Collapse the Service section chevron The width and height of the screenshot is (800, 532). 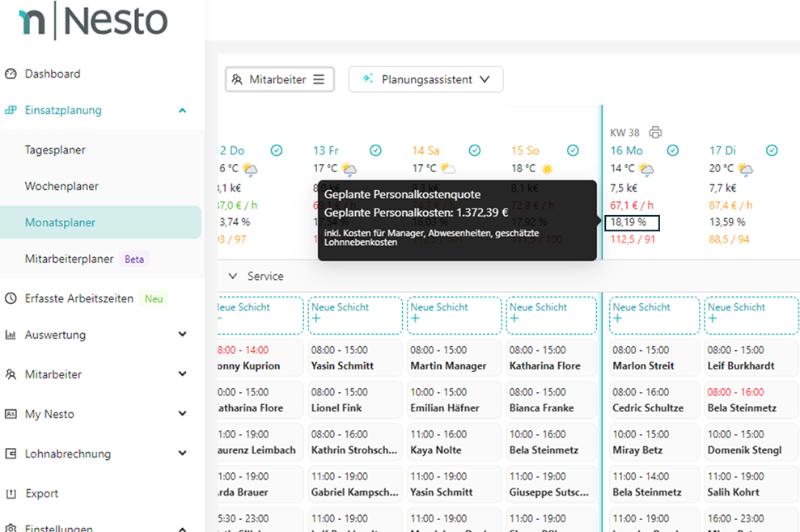(233, 277)
